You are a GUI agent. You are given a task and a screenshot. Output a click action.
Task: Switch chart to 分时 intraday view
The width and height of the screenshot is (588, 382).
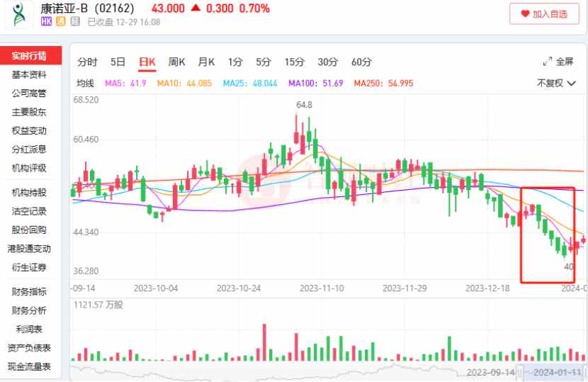[x=88, y=62]
